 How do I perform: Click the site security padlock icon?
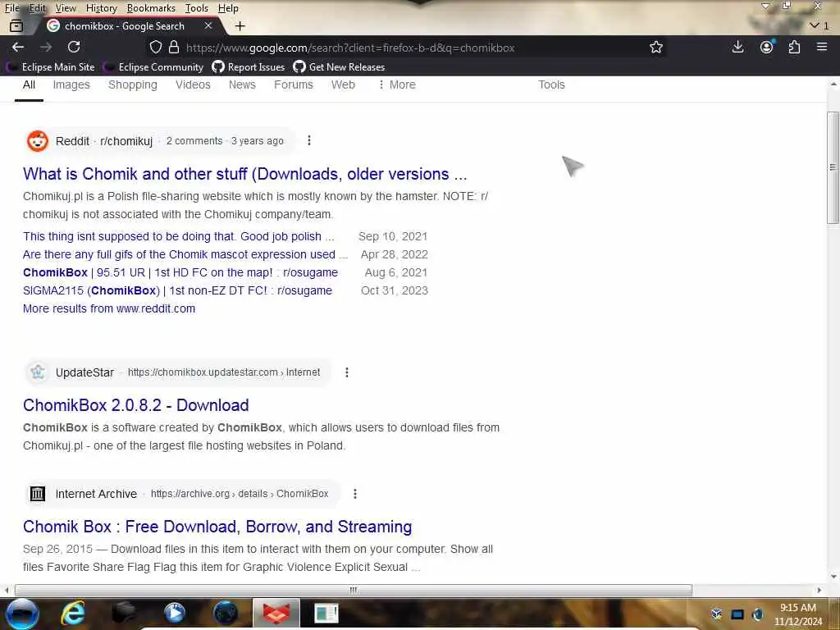(174, 47)
